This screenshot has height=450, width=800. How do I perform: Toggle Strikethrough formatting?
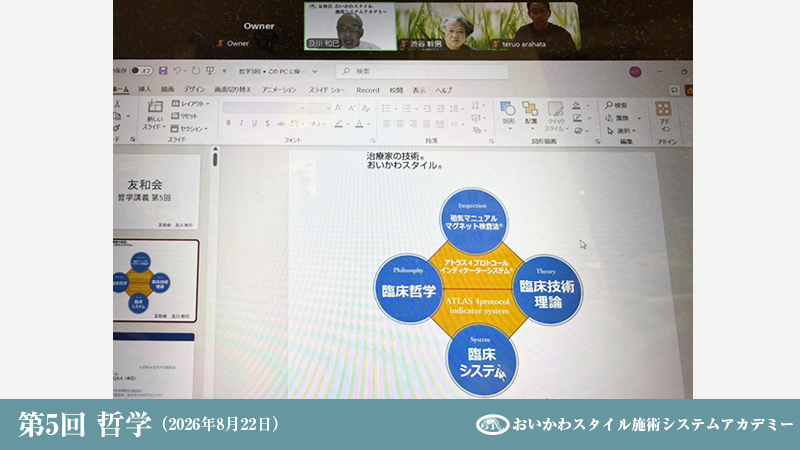pyautogui.click(x=281, y=123)
